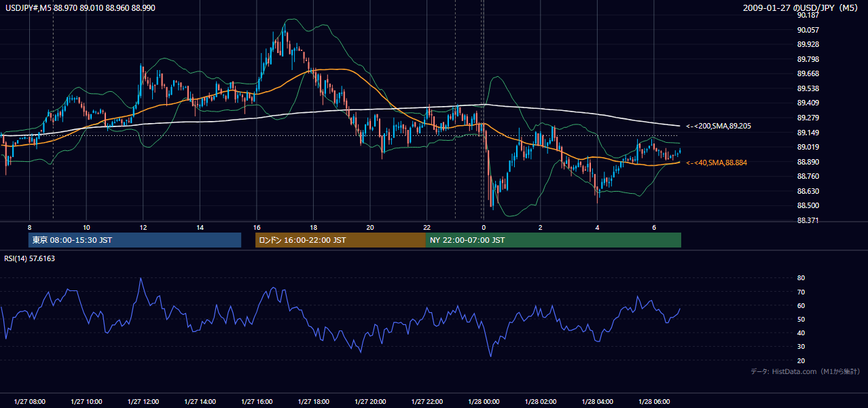Image resolution: width=868 pixels, height=408 pixels.
Task: Click the price axis value 88.890
Action: tap(808, 162)
